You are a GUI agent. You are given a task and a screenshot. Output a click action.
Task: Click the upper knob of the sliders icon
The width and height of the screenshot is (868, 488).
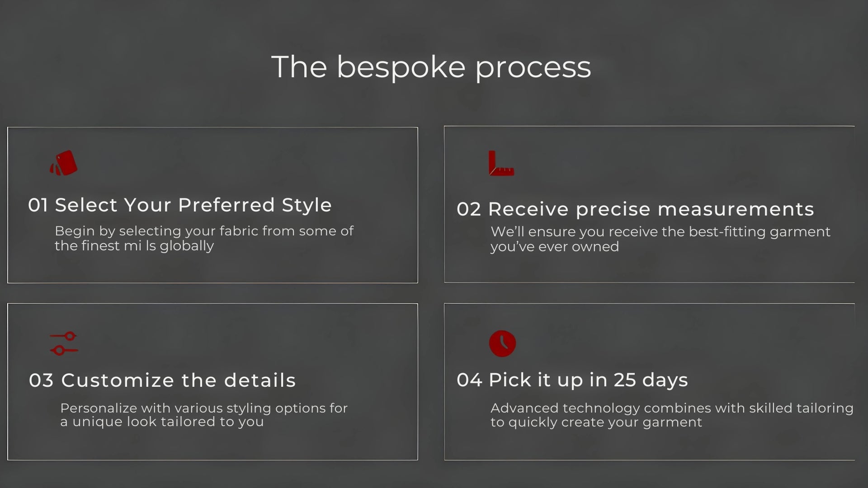[70, 336]
